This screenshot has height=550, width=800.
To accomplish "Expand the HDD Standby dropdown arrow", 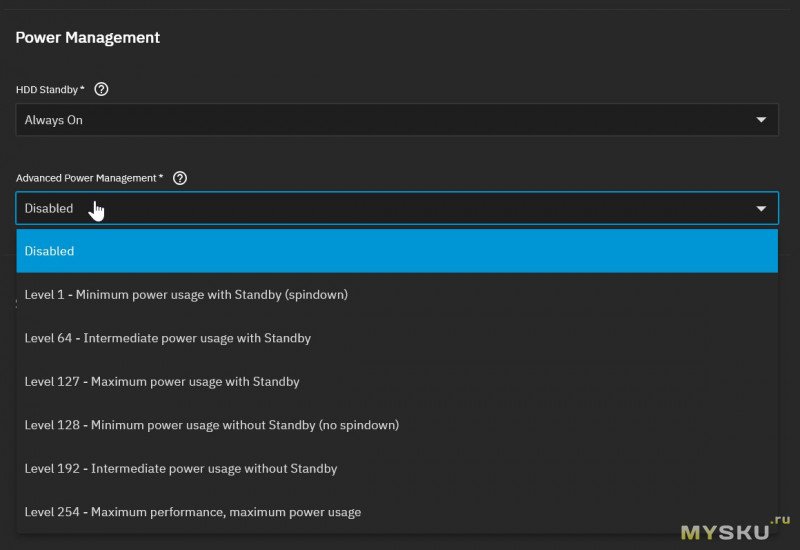I will pos(762,120).
